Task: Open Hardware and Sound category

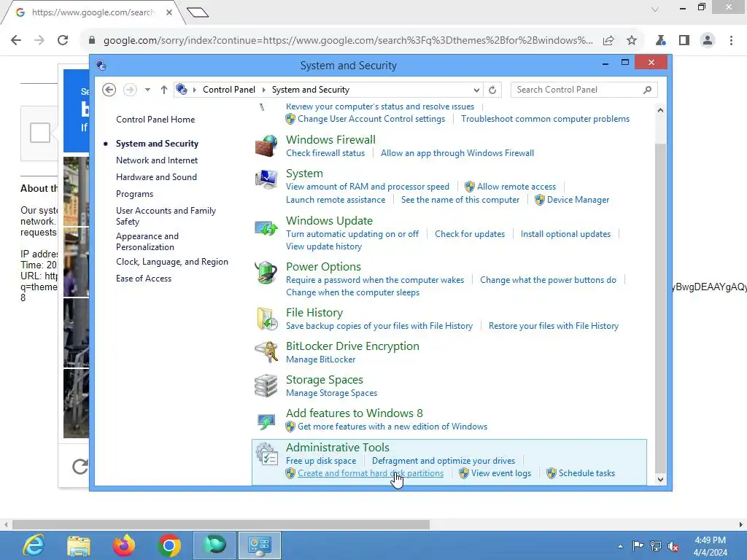Action: click(x=156, y=177)
